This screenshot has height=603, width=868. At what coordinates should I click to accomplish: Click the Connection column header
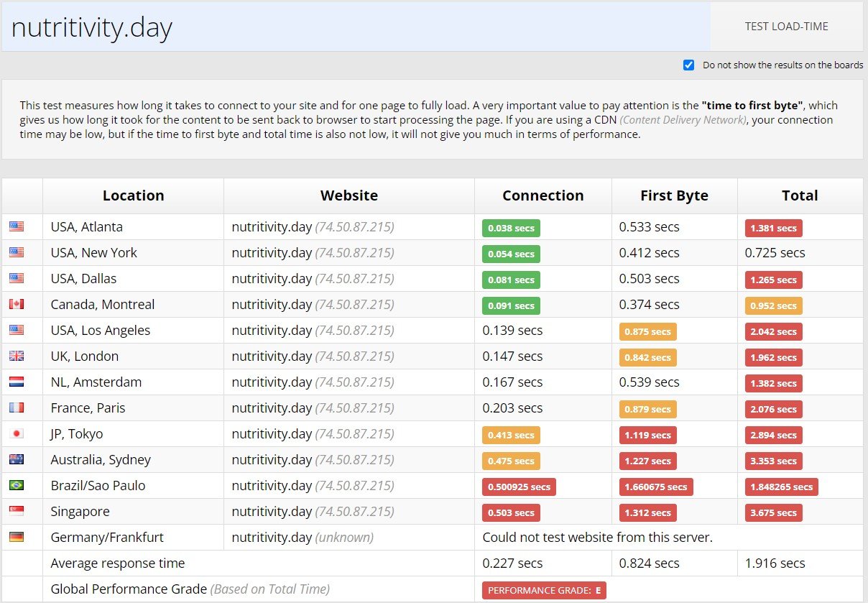(x=542, y=195)
